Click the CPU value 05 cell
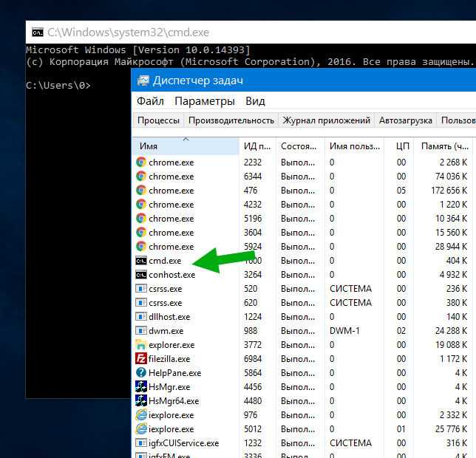Screen dimensions: 476x458 coord(401,191)
